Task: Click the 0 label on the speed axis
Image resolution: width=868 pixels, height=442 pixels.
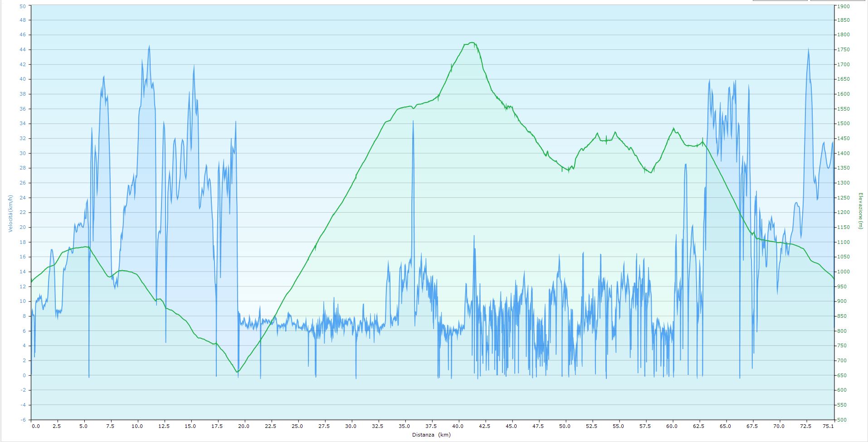Action: pyautogui.click(x=24, y=375)
